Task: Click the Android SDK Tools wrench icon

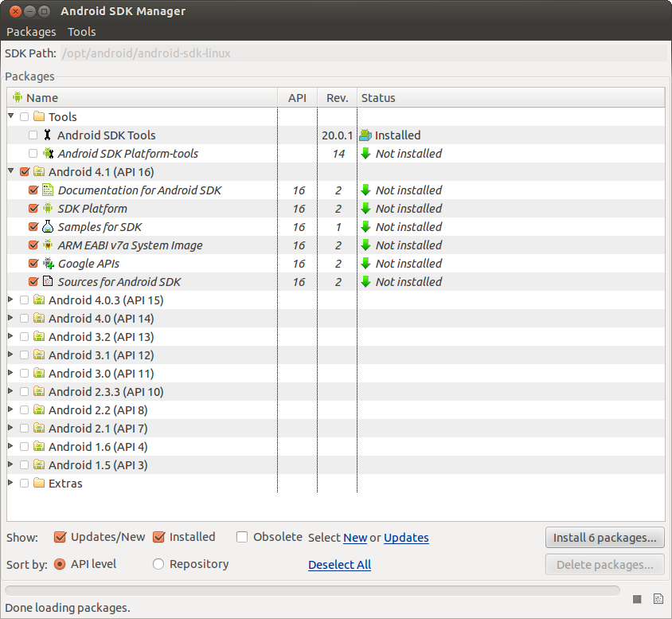Action: point(48,135)
